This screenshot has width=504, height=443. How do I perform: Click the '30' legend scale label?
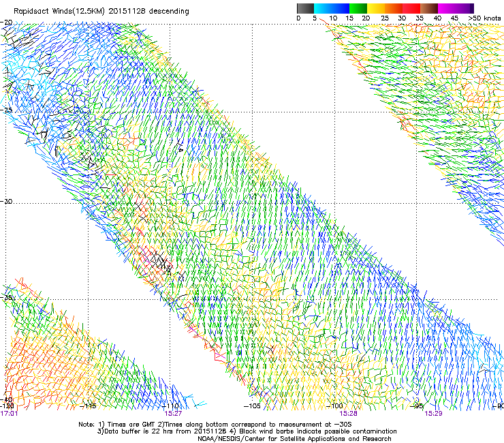coord(402,18)
